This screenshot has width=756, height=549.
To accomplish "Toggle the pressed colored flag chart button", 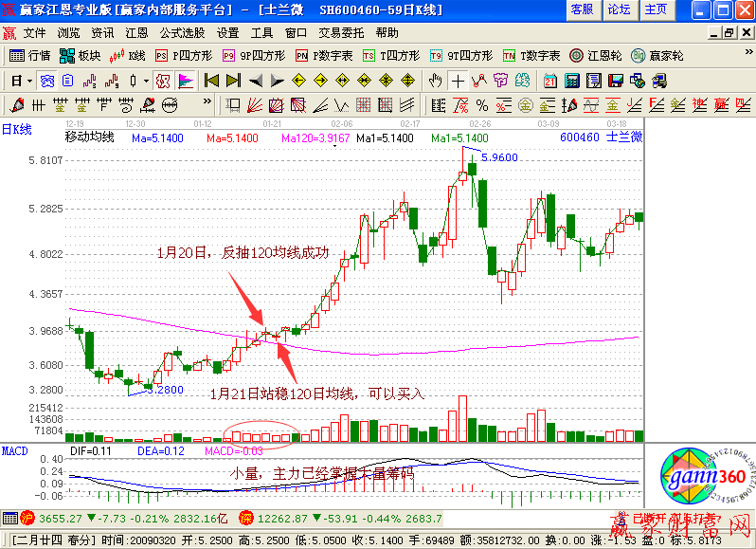I will (186, 81).
